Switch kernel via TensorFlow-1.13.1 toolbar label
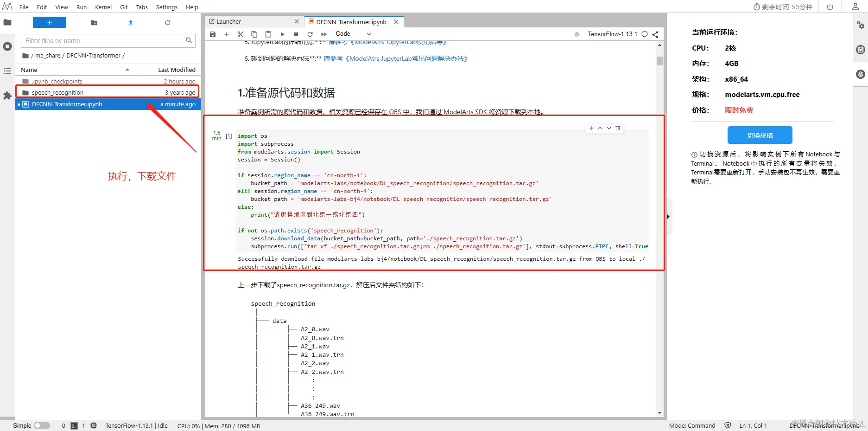This screenshot has height=431, width=868. (612, 34)
